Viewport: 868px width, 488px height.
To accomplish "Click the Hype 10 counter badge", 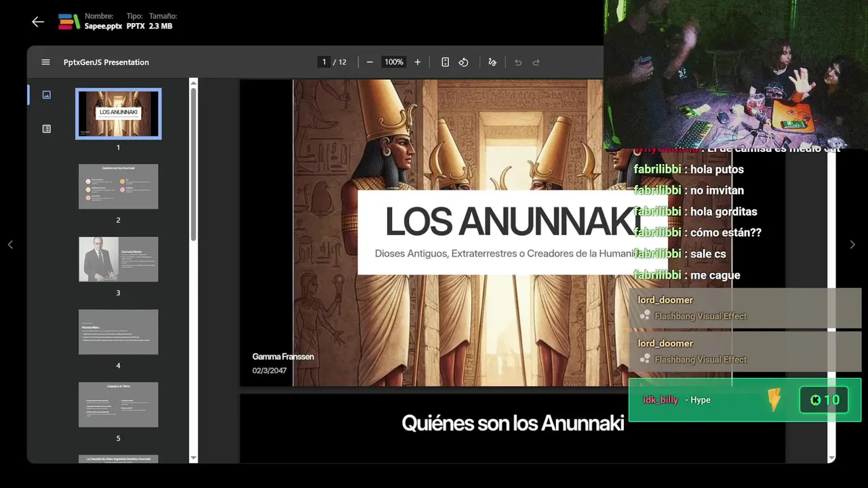I will [825, 400].
